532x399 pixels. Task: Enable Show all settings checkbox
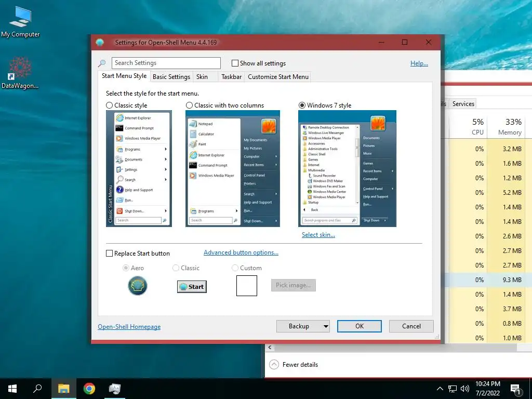[x=235, y=63]
